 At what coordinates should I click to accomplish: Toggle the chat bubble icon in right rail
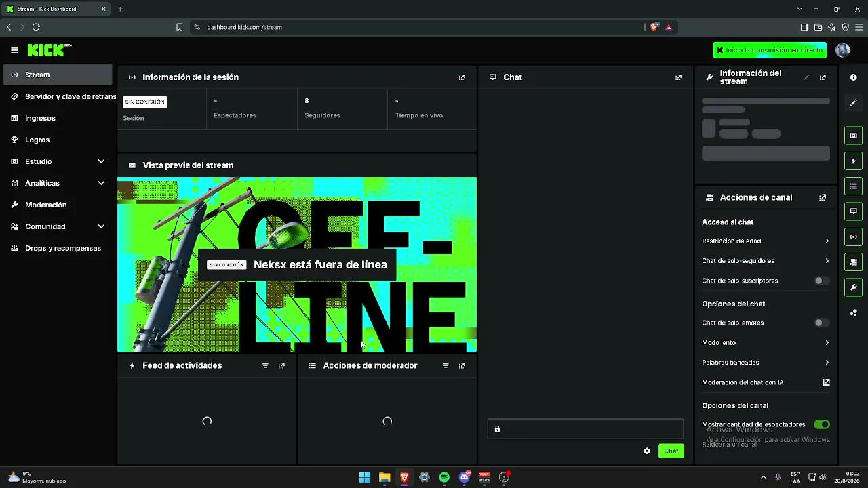pyautogui.click(x=854, y=211)
